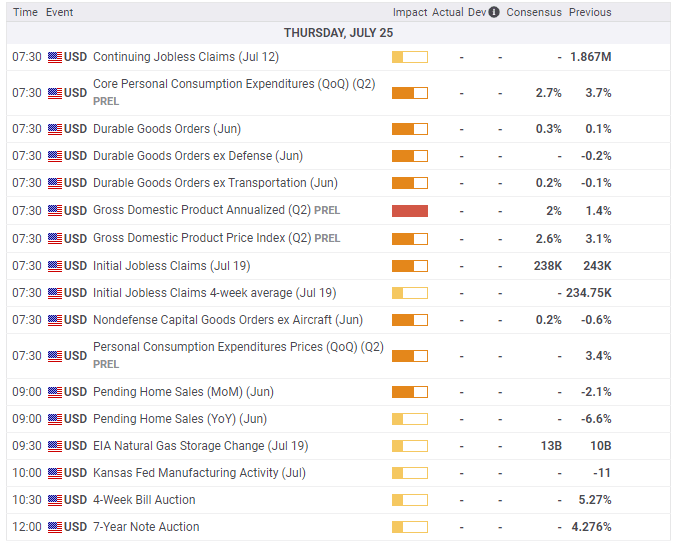The height and width of the screenshot is (543, 681).
Task: Click the Event column header
Action: [x=60, y=12]
